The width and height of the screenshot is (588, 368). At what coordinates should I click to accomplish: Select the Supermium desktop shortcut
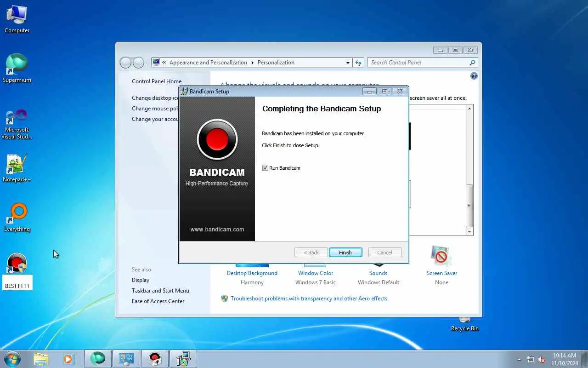[x=17, y=69]
